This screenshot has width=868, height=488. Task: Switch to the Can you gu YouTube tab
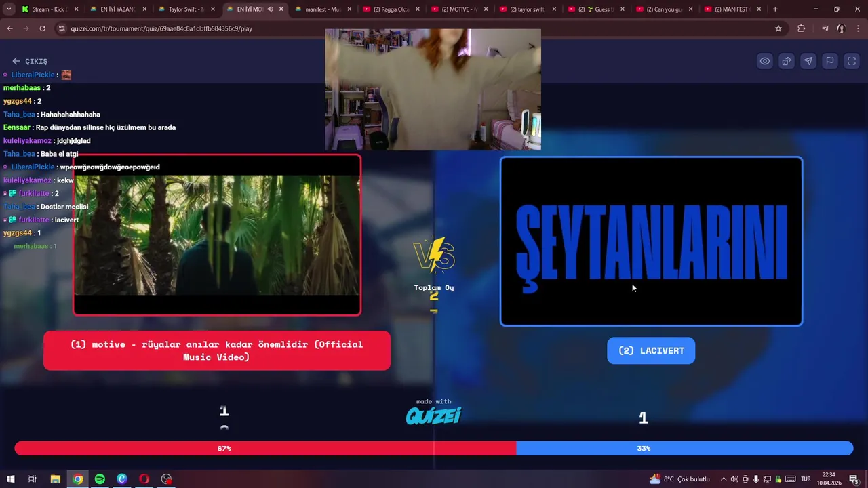pyautogui.click(x=665, y=9)
